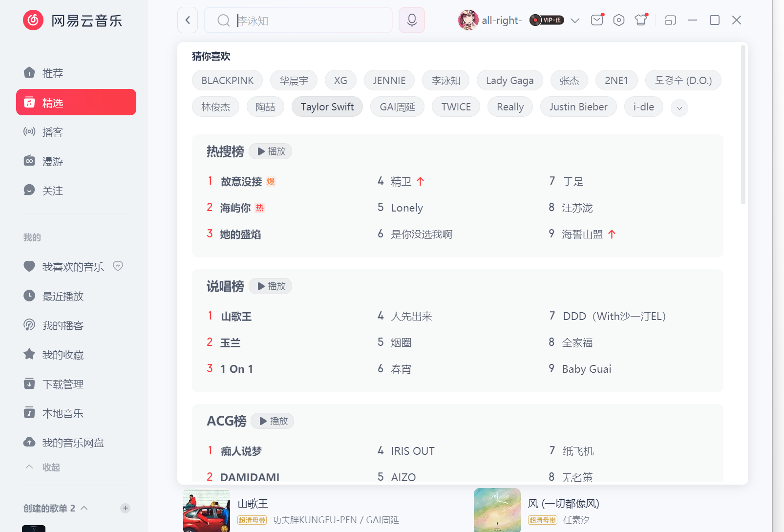Viewport: 784px width, 532px height.
Task: Click the search input field
Action: click(298, 20)
